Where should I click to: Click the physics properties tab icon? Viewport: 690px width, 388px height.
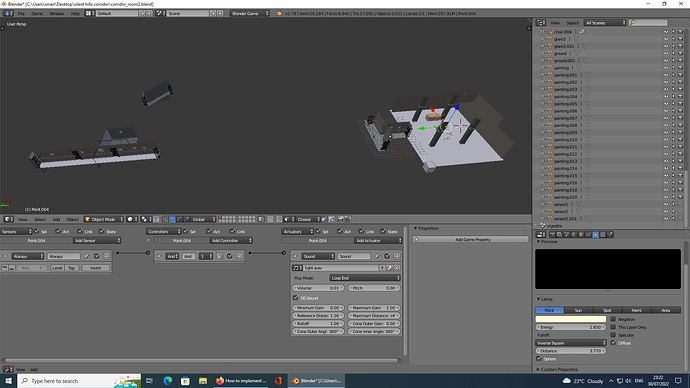click(x=610, y=235)
